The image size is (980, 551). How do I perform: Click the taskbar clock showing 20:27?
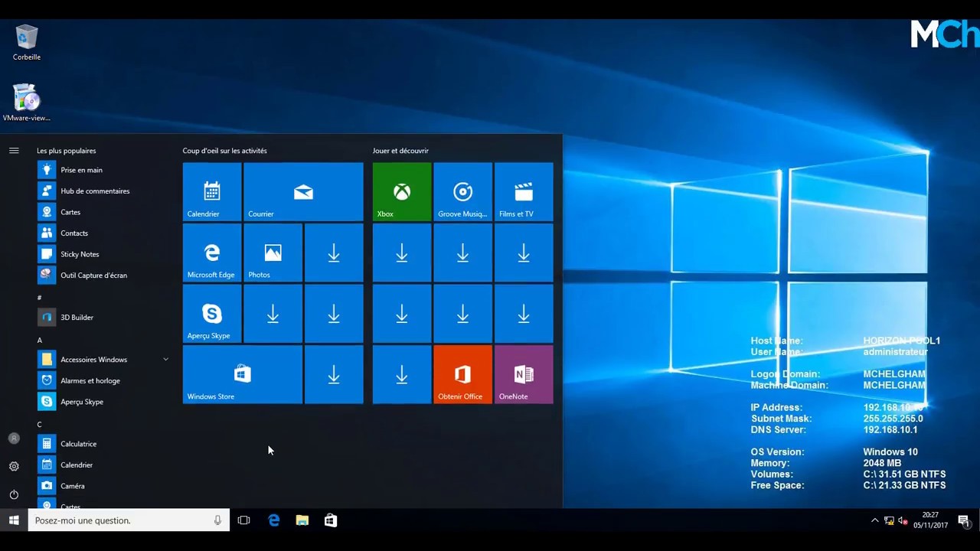click(x=930, y=520)
